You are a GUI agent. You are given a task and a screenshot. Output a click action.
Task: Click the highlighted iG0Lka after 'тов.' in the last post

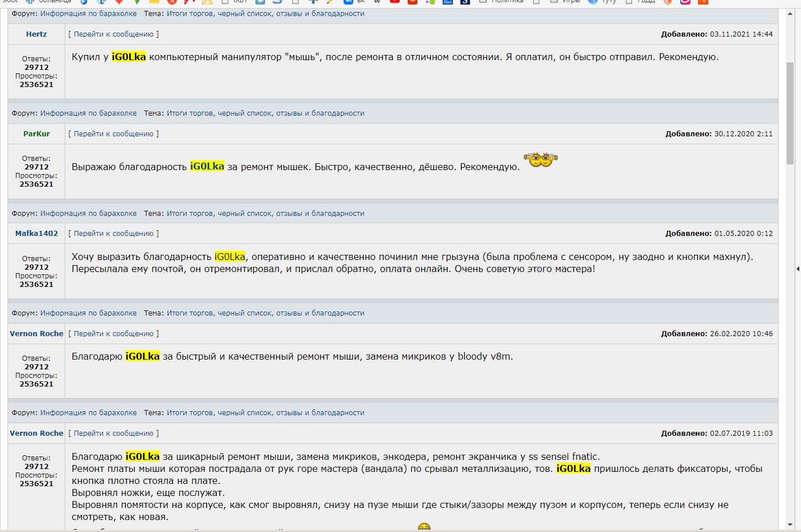coord(574,468)
